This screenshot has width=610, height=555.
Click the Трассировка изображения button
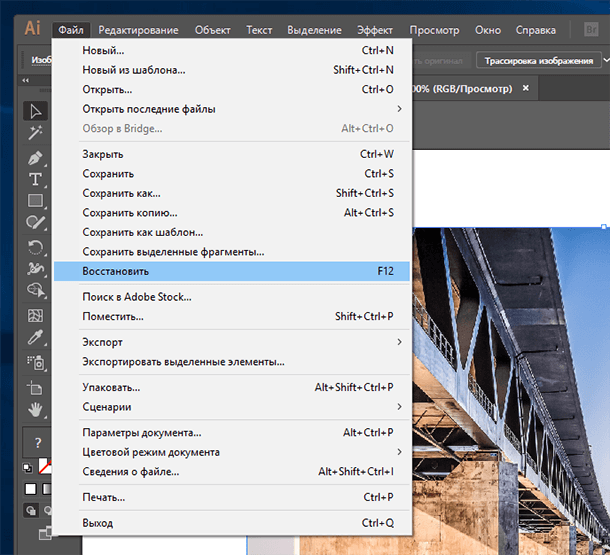[x=538, y=61]
